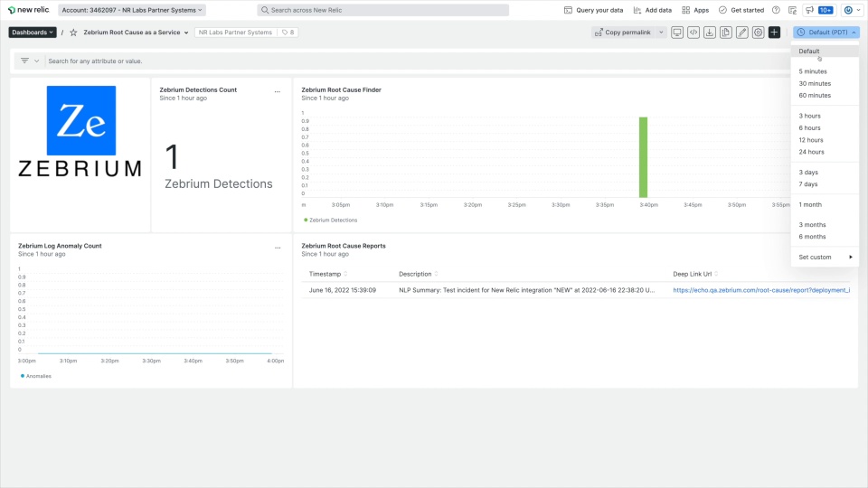Screen dimensions: 868x488
Task: Edit the dashboard with the pencil icon
Action: coord(741,33)
